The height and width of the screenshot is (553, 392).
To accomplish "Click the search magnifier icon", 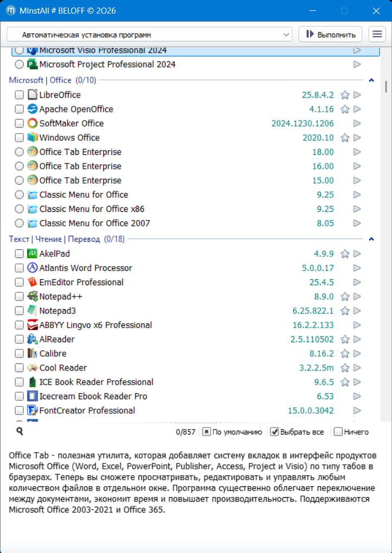I will point(20,431).
